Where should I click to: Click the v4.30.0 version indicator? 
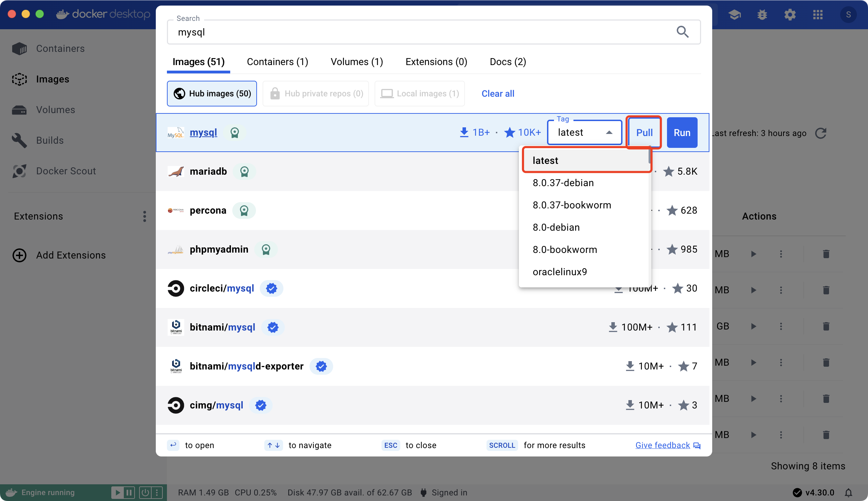(x=814, y=493)
